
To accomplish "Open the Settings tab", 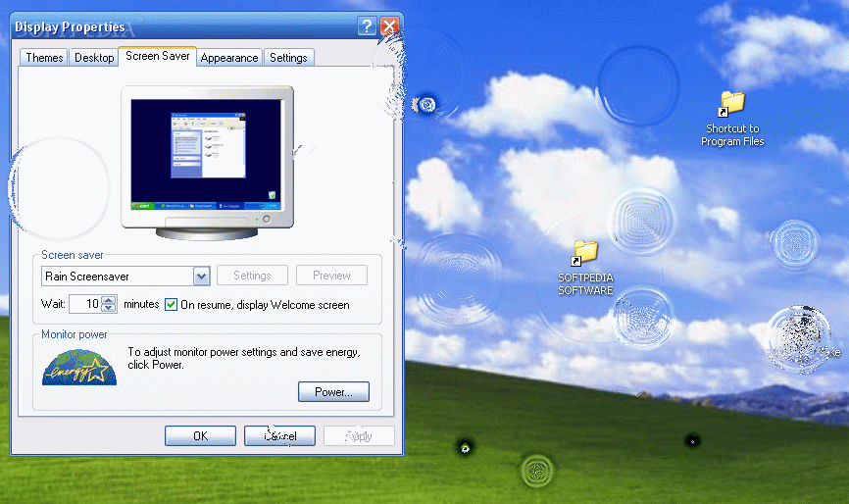I will click(x=288, y=58).
